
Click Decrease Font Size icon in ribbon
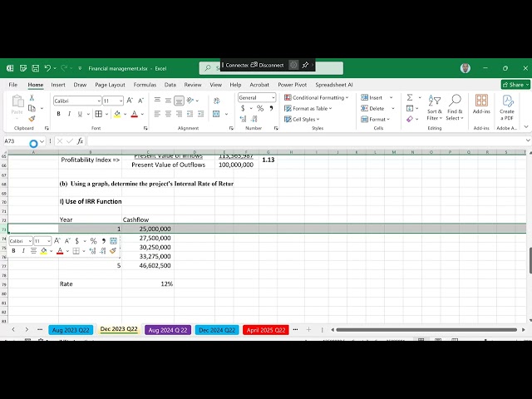click(140, 101)
